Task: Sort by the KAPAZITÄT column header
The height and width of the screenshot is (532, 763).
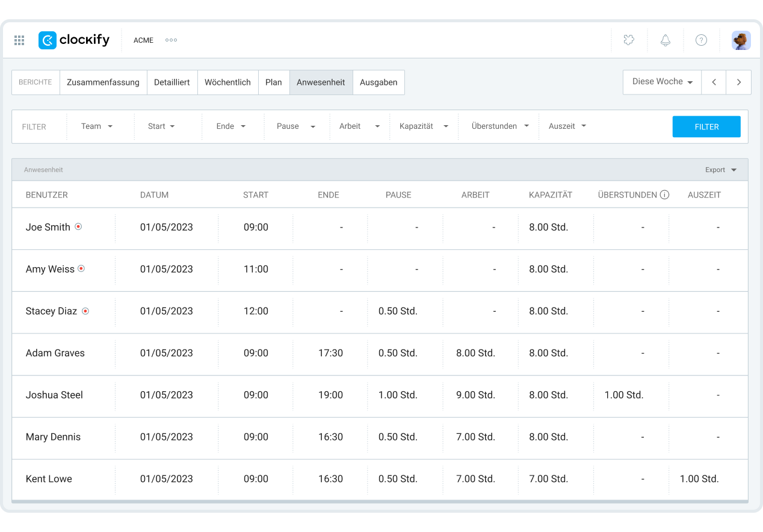Action: tap(551, 195)
